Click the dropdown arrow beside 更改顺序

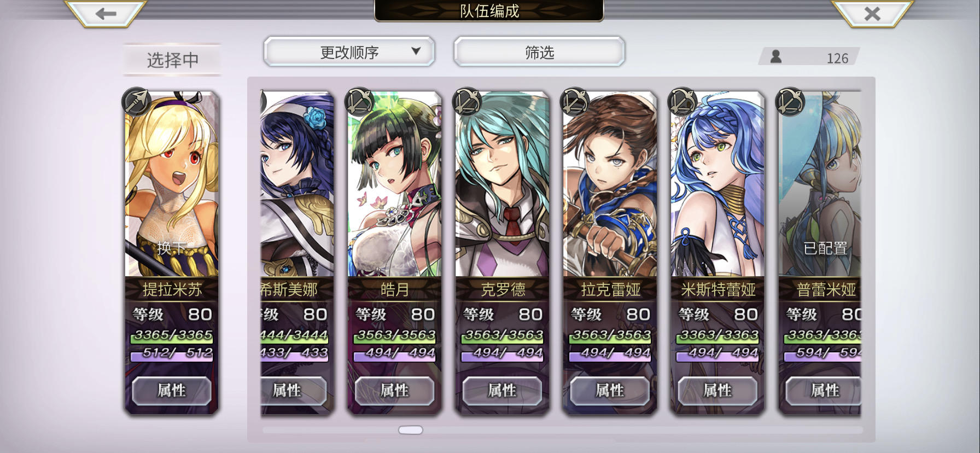(416, 51)
